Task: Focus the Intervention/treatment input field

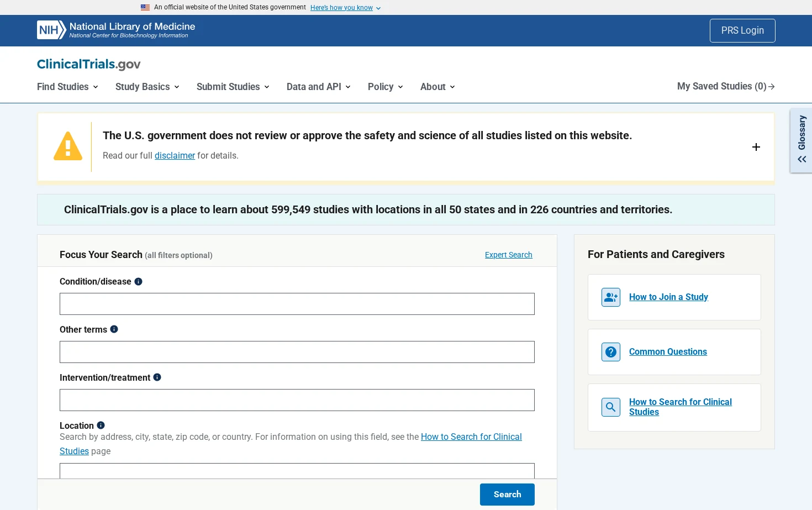Action: click(297, 400)
